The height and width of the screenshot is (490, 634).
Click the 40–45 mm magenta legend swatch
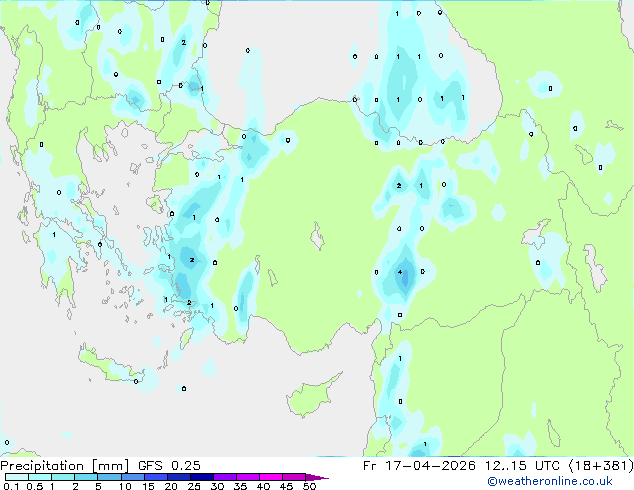click(271, 477)
